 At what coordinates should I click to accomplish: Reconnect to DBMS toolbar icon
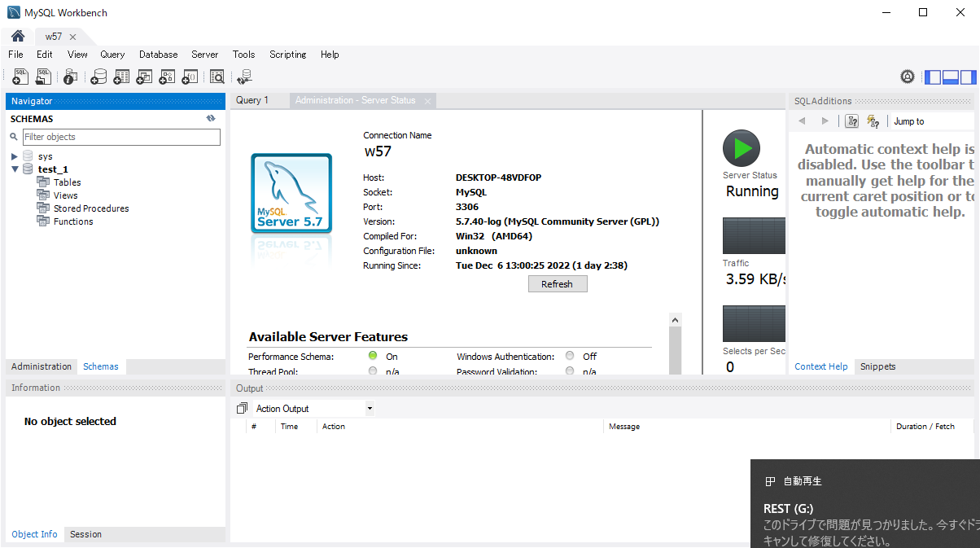(244, 77)
